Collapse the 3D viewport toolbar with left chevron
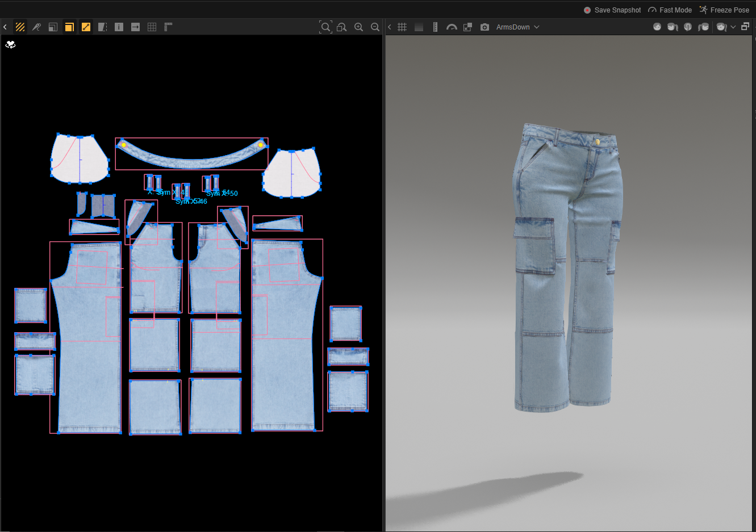Image resolution: width=756 pixels, height=532 pixels. pos(390,27)
